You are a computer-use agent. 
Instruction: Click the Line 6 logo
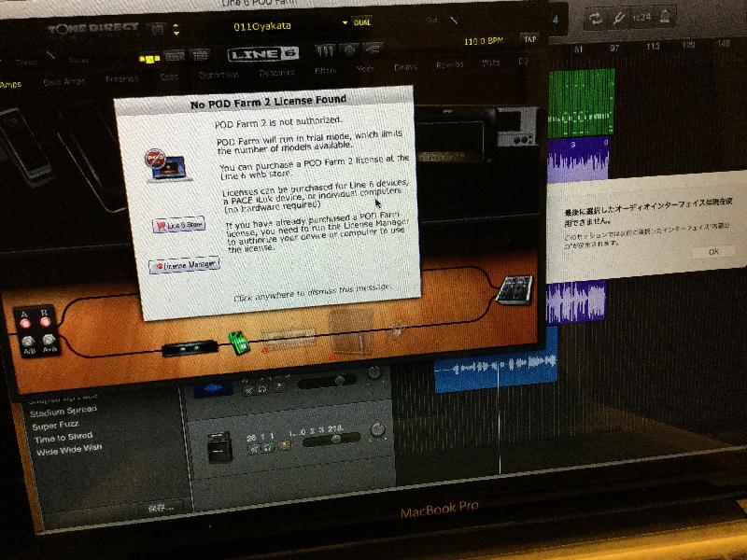tap(263, 54)
